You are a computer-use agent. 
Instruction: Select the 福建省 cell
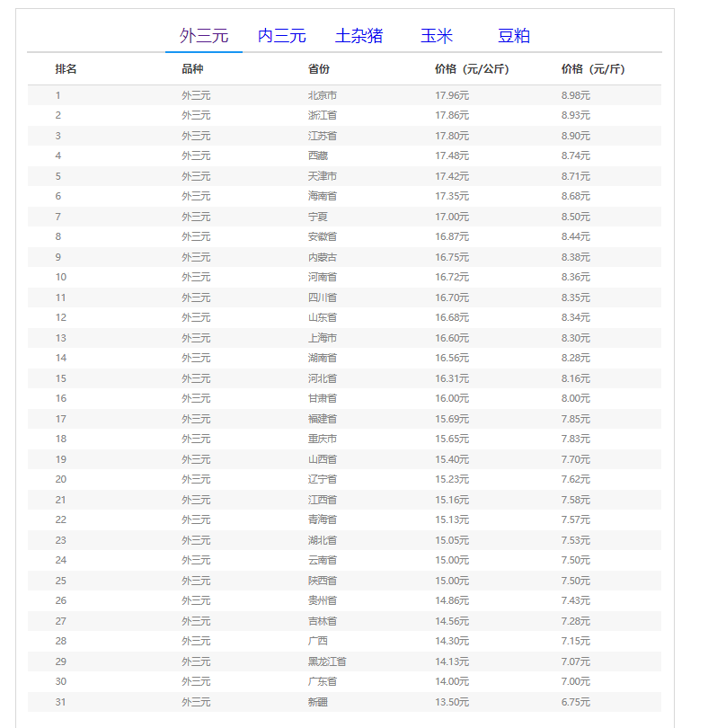(323, 419)
